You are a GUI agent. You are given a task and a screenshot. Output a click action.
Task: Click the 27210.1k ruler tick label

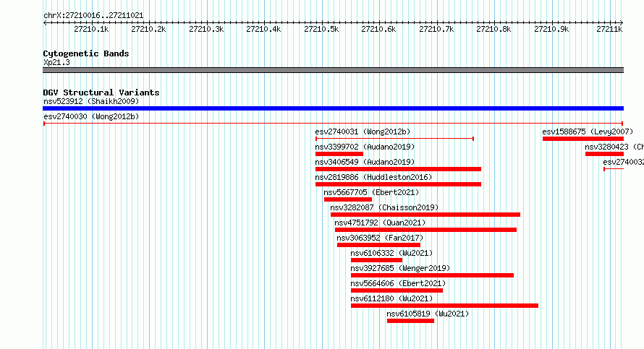point(91,29)
